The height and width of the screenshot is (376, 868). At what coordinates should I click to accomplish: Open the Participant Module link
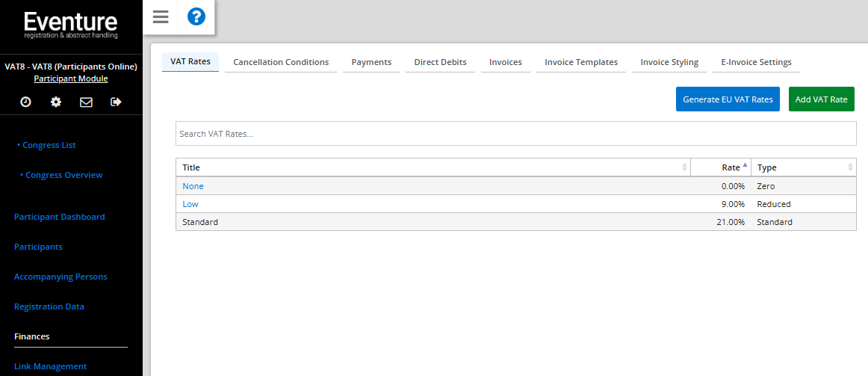point(71,78)
